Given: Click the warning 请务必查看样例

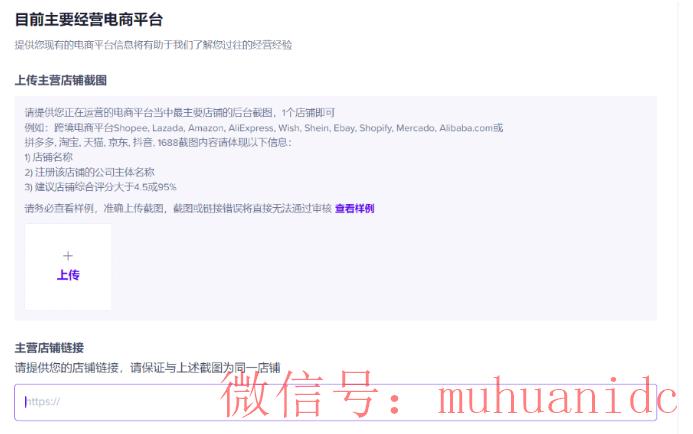Looking at the screenshot, I should point(178,208).
